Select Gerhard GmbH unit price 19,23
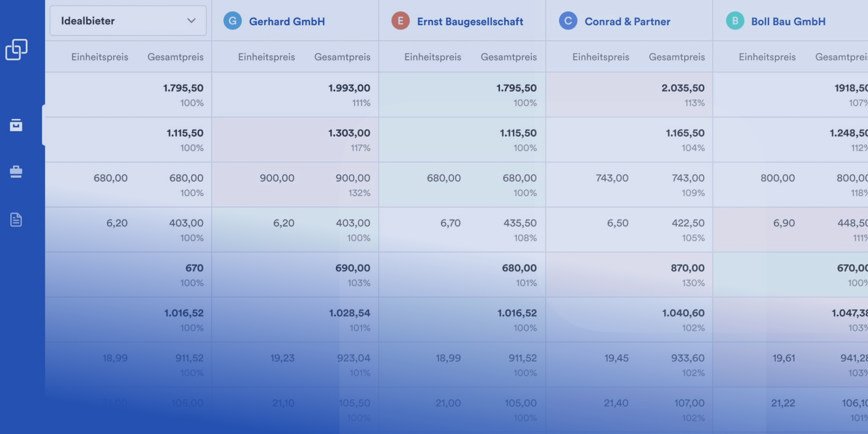Image resolution: width=868 pixels, height=434 pixels. pos(283,358)
